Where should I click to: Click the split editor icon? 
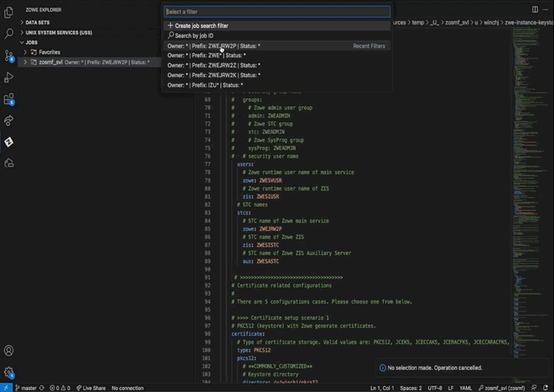(x=535, y=9)
